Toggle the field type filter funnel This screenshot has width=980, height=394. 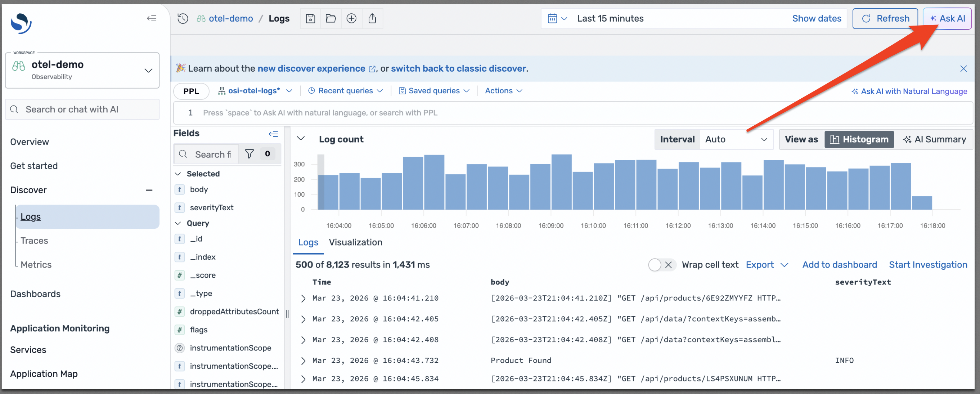(250, 154)
